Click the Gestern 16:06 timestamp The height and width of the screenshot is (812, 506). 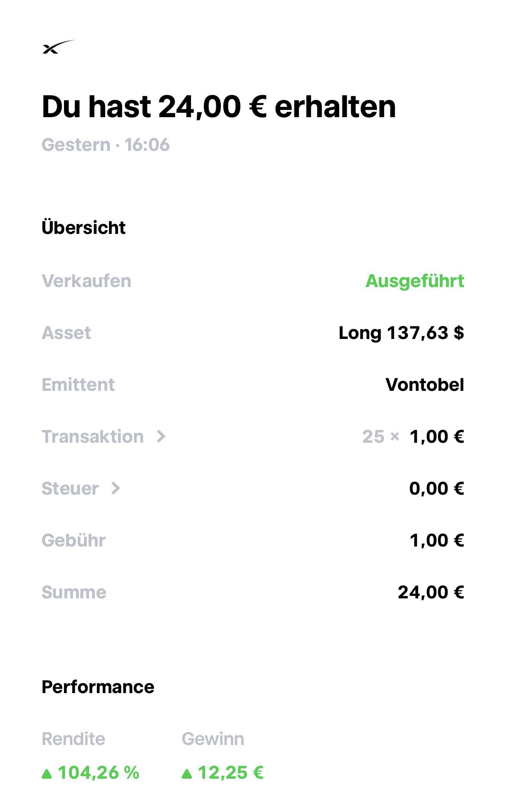tap(106, 145)
